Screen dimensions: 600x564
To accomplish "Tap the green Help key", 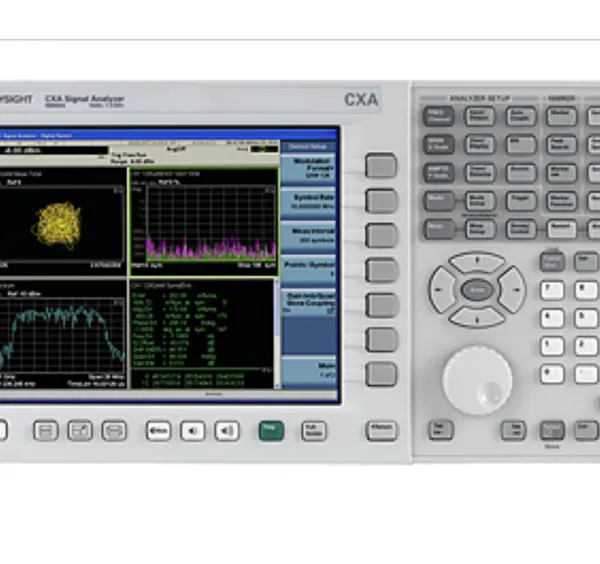I will pyautogui.click(x=271, y=431).
